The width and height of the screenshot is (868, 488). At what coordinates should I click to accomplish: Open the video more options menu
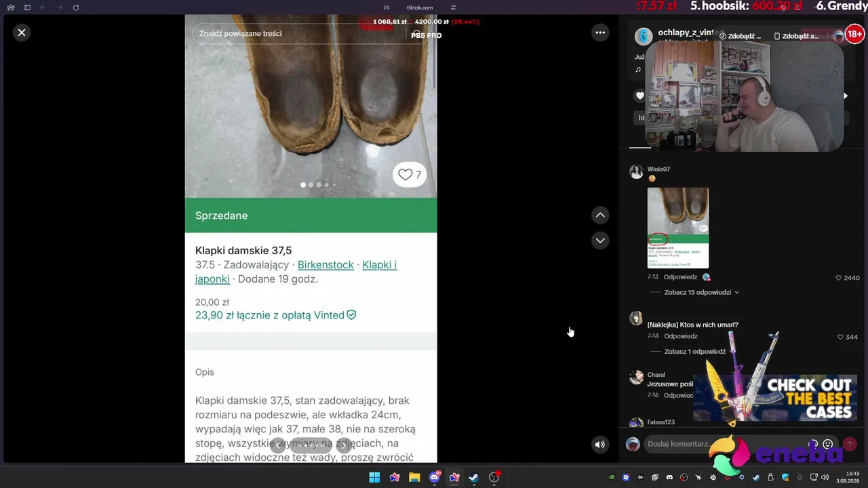[600, 32]
